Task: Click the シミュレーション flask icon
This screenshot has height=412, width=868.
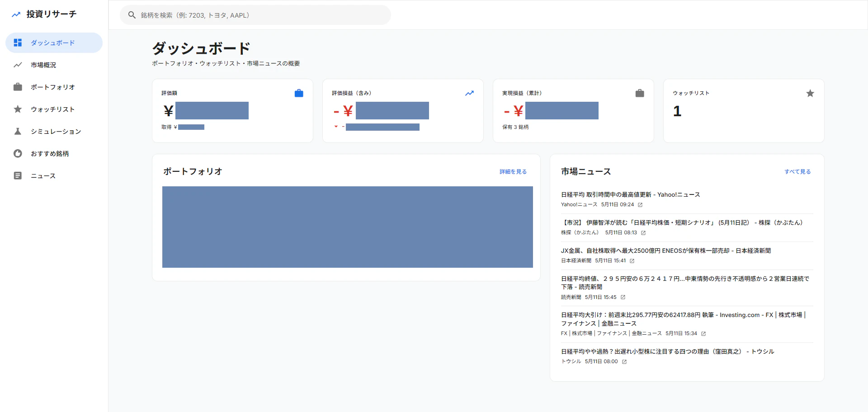Action: 18,131
